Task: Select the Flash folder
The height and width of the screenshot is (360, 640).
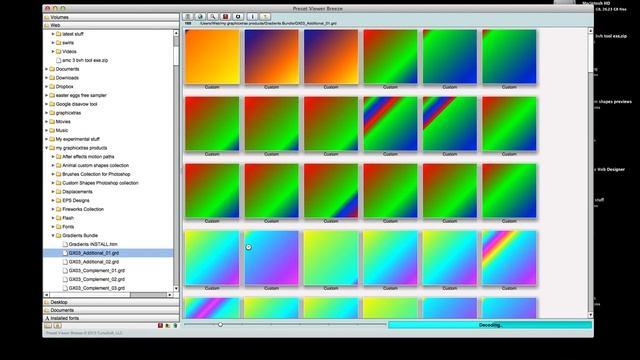Action: click(x=68, y=218)
